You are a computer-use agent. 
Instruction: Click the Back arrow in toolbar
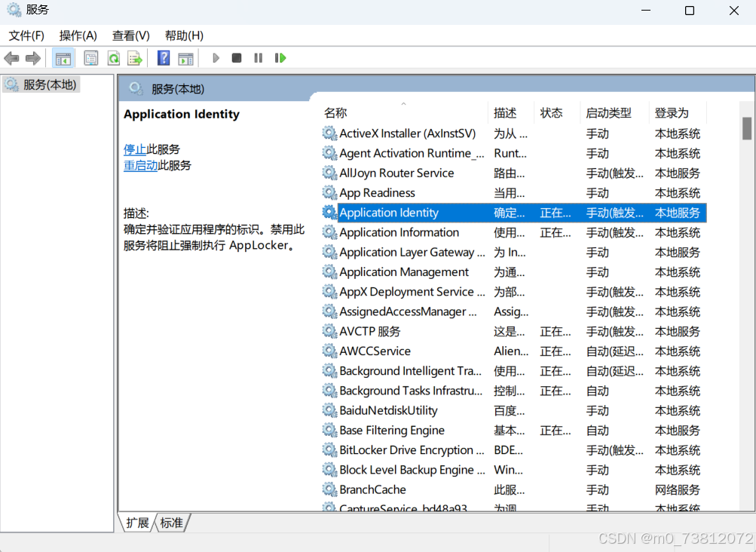[11, 58]
